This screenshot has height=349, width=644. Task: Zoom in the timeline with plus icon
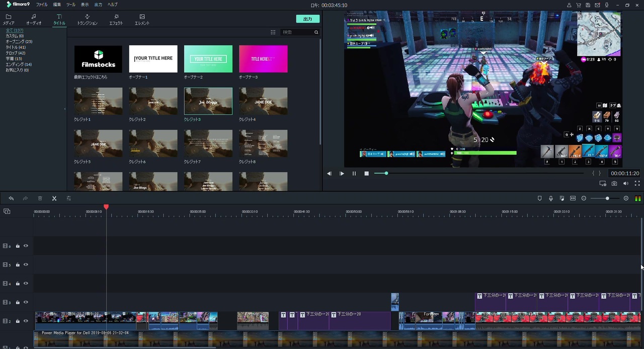[x=626, y=198]
